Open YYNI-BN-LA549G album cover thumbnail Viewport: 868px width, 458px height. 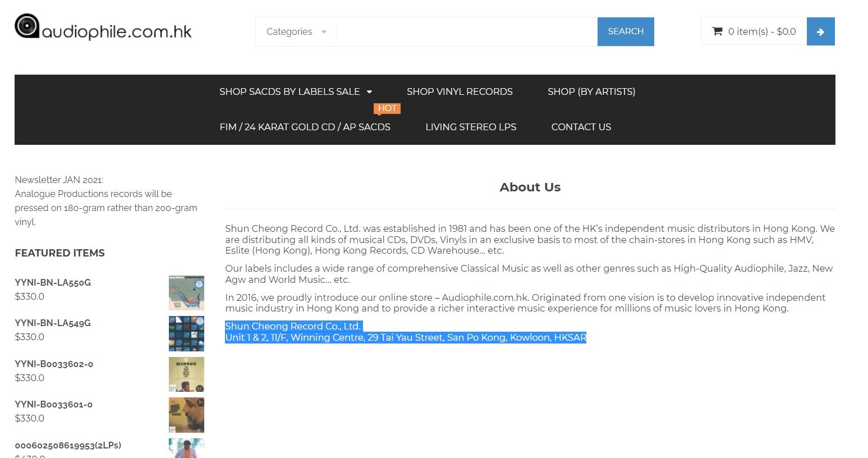click(186, 333)
